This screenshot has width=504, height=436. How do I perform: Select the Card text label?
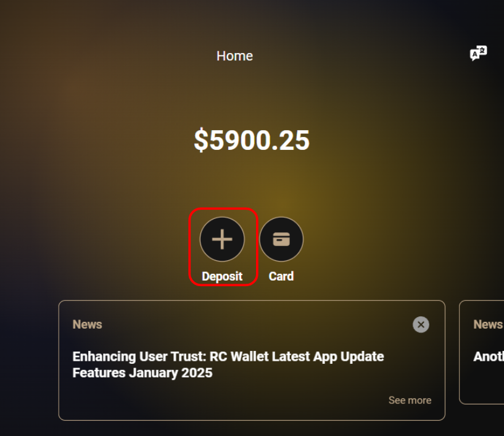point(281,276)
